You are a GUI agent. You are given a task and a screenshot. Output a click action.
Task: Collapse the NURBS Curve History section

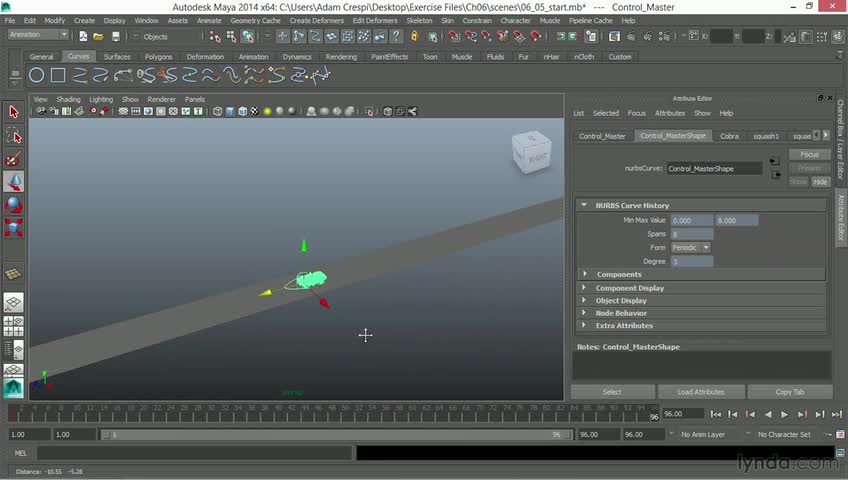click(632, 205)
